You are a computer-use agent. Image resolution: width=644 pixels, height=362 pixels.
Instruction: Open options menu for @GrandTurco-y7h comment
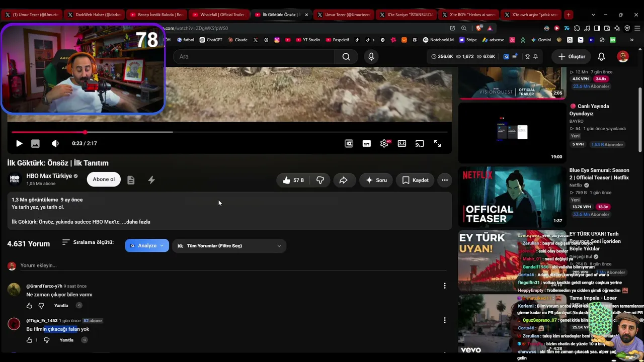coord(445,286)
